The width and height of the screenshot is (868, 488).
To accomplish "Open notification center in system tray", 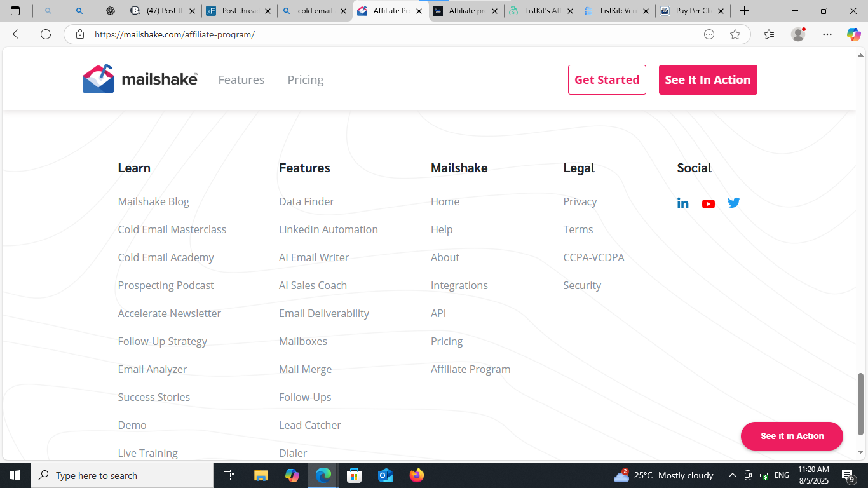I will [x=848, y=475].
